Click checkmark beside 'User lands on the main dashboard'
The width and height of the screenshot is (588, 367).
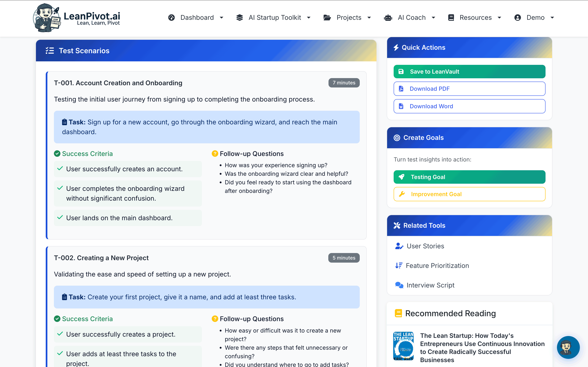pyautogui.click(x=60, y=218)
